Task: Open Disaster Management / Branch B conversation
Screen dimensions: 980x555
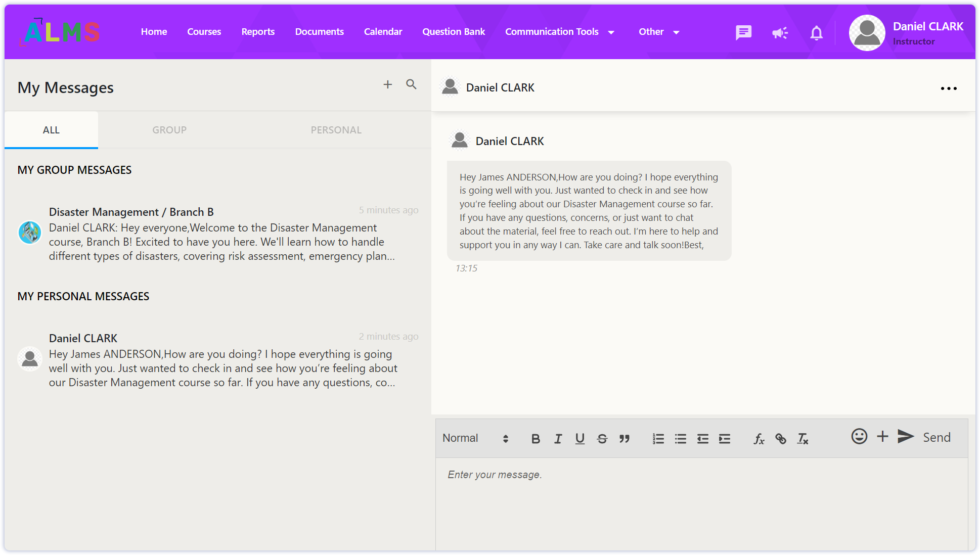Action: 218,234
